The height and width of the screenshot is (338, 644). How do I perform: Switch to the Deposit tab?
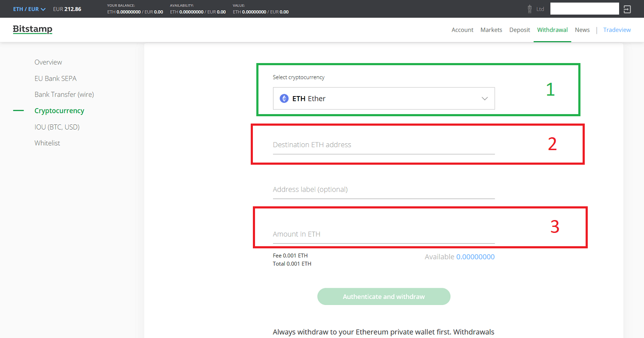pyautogui.click(x=519, y=30)
